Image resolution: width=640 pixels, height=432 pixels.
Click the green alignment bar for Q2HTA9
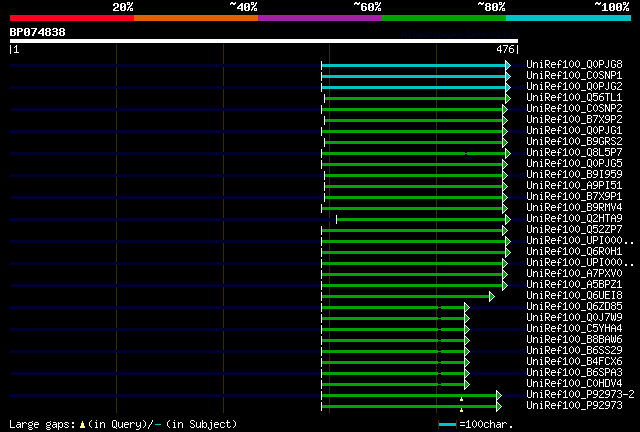coord(421,220)
